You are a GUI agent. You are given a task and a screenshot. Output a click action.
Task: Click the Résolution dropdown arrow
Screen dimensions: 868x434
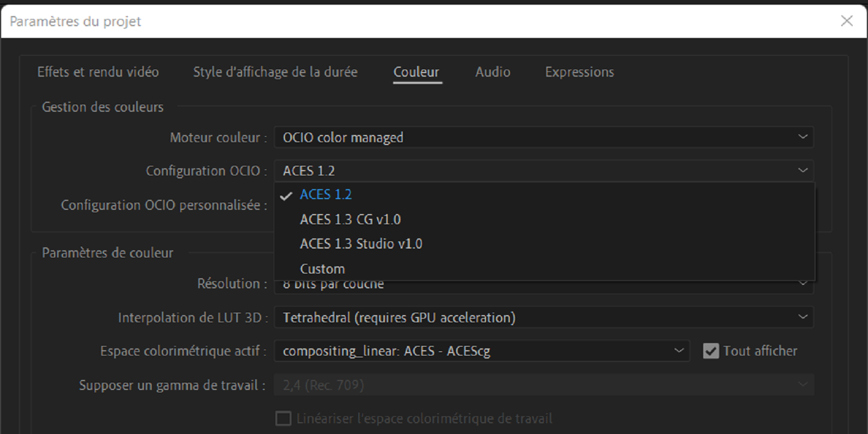pos(803,284)
